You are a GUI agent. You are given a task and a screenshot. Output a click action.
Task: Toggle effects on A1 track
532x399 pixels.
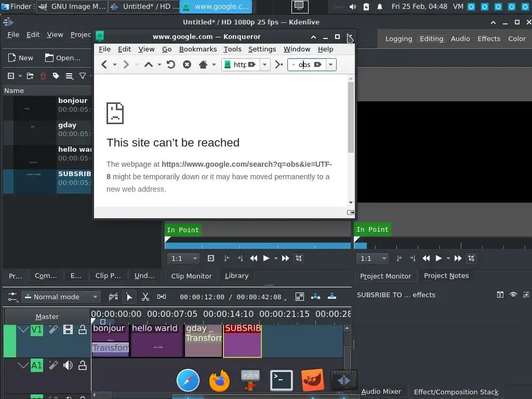point(54,365)
